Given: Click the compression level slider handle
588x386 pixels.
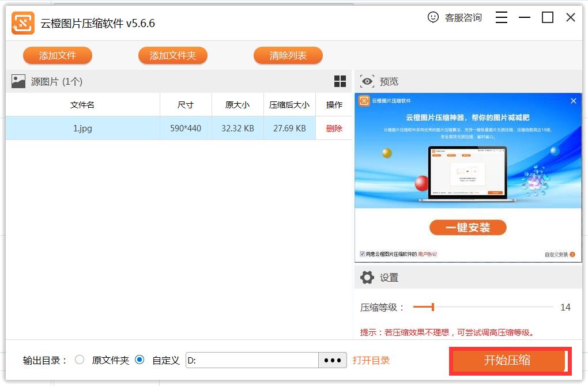Looking at the screenshot, I should (432, 307).
